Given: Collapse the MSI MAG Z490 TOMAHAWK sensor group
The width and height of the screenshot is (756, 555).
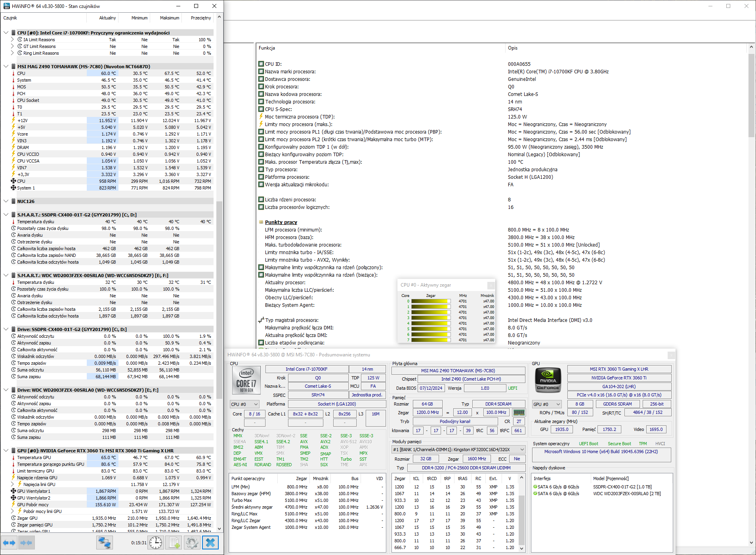Looking at the screenshot, I should 6,66.
